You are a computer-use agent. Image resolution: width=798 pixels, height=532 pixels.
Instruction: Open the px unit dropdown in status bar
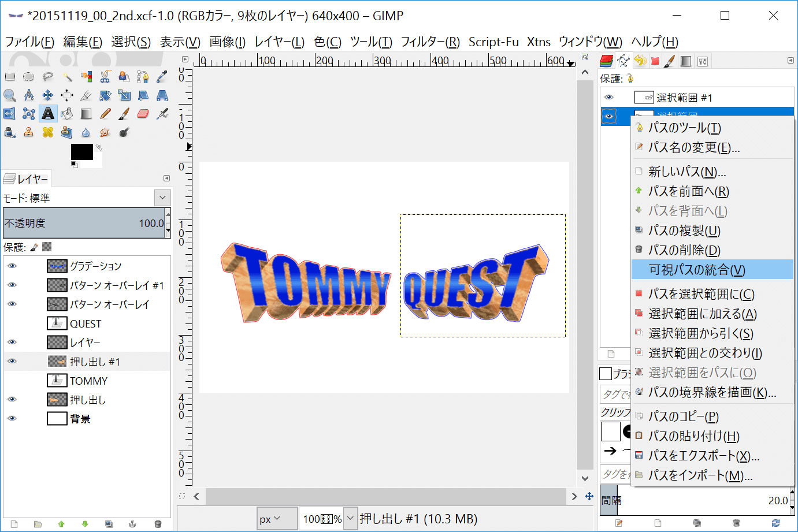(x=270, y=519)
